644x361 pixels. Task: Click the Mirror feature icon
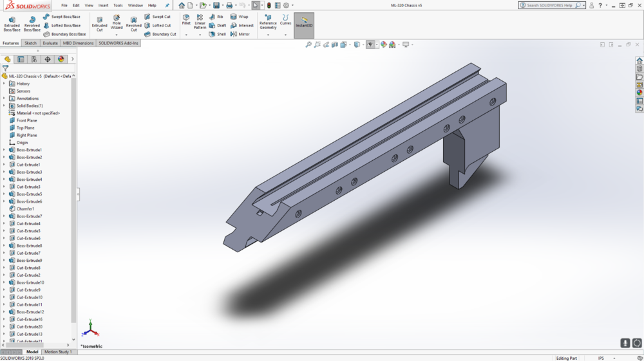pos(240,34)
